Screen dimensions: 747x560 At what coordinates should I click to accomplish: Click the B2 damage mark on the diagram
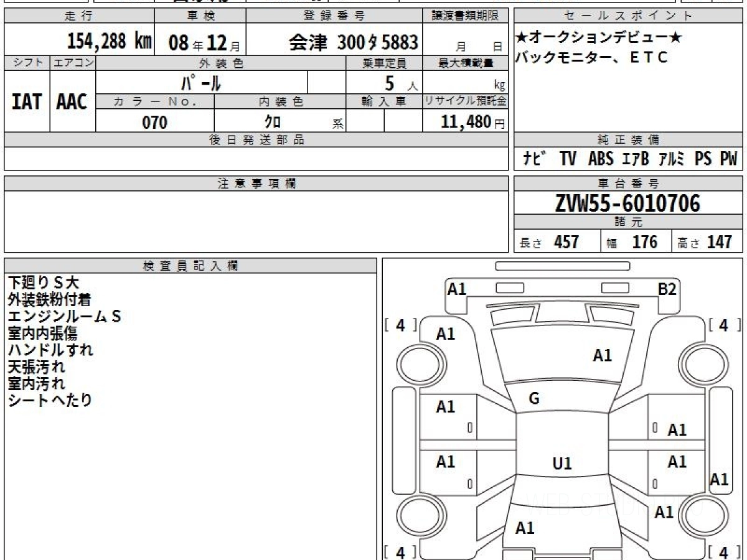667,289
